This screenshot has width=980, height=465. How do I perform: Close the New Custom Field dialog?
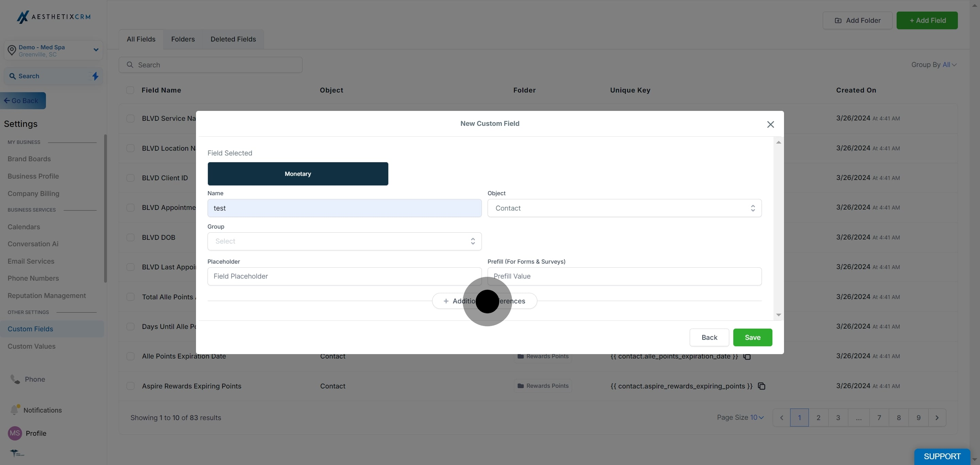[x=770, y=124]
